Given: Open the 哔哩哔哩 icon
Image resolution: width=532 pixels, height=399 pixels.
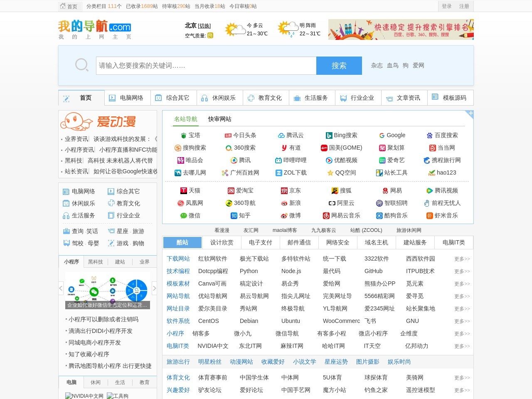Looking at the screenshot, I should pos(278,160).
